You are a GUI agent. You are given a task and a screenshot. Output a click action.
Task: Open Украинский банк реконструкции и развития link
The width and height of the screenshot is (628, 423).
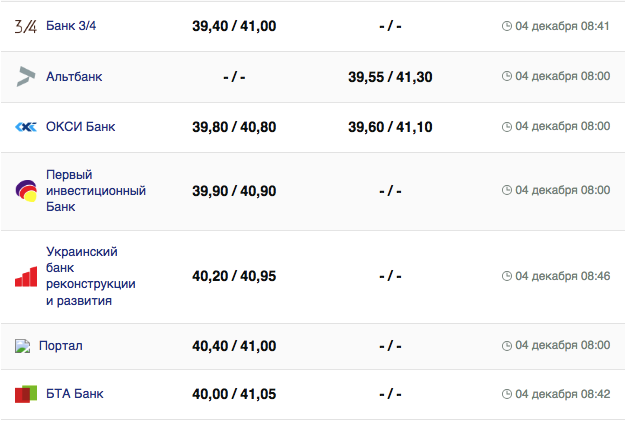coord(91,276)
